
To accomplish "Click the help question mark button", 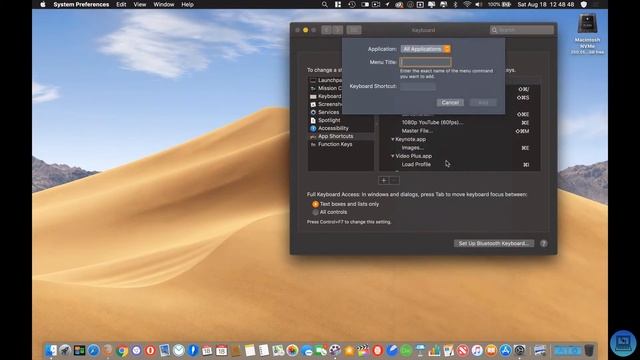I will click(544, 243).
